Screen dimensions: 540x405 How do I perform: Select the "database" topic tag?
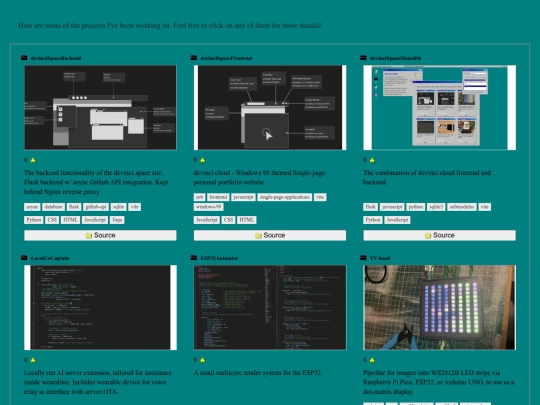[53, 207]
